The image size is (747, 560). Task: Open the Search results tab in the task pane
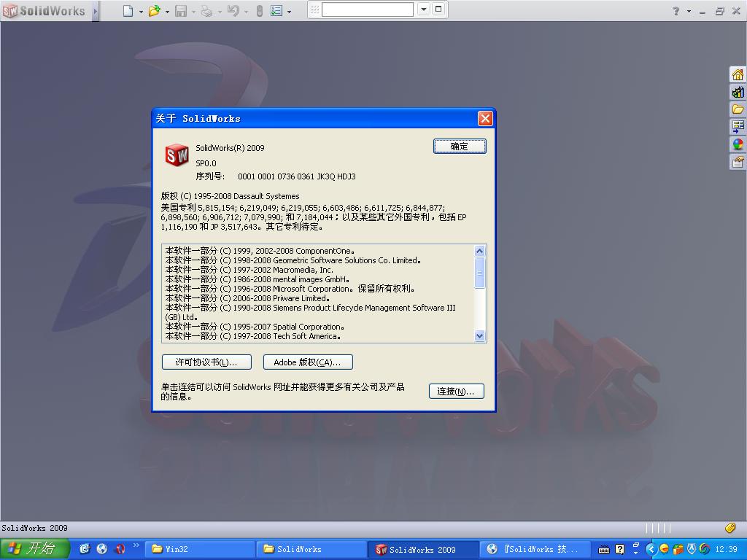point(738,126)
